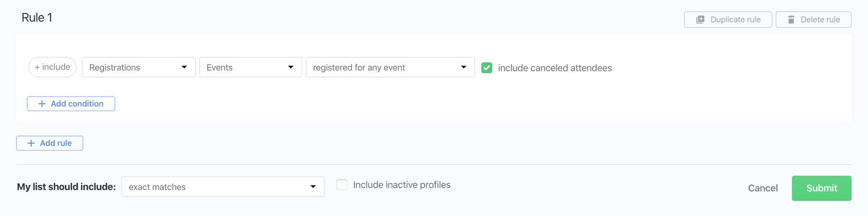Click the plus icon beside Add condition
Viewport: 868px width, 216px height.
(42, 104)
